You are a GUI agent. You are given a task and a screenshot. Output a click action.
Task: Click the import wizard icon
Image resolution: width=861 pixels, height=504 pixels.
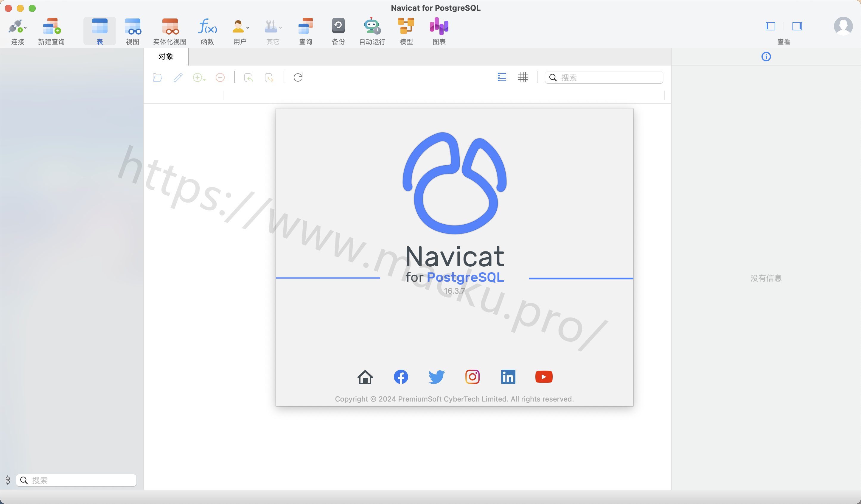click(248, 77)
